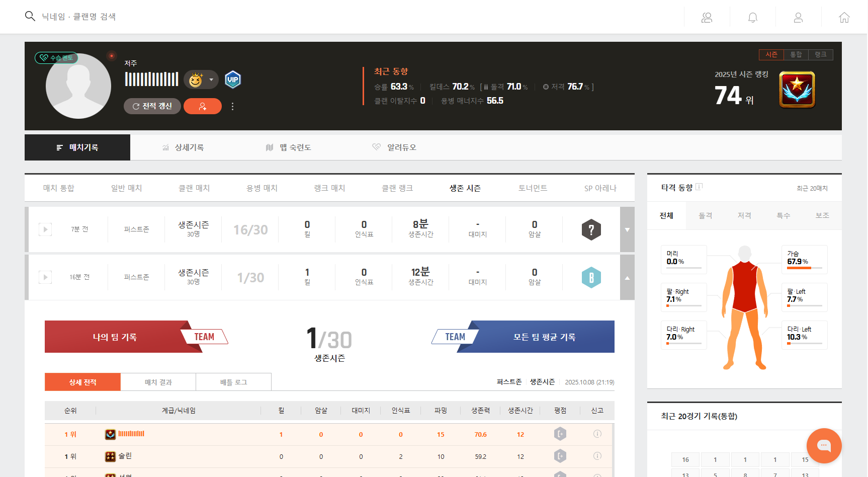Screen dimensions: 868x477
Task: Switch ranking toggle to 랭크
Action: point(820,54)
